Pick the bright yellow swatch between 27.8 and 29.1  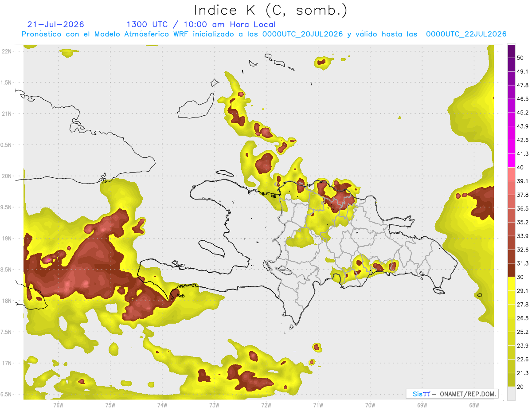(x=511, y=298)
